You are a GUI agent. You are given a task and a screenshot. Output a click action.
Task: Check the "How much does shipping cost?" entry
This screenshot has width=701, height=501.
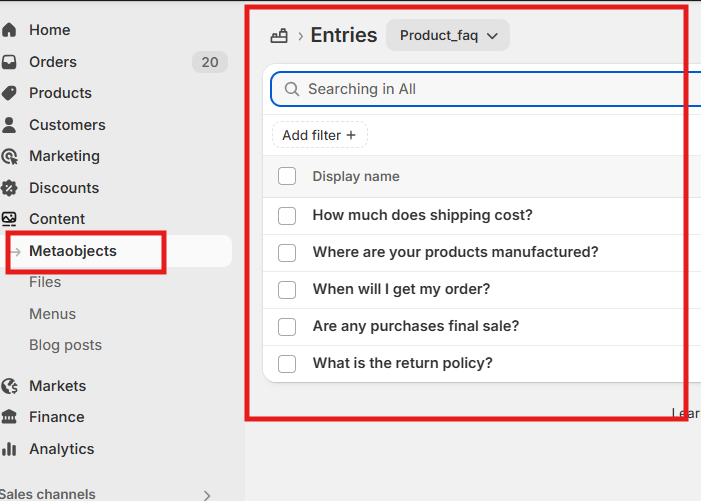pos(287,215)
